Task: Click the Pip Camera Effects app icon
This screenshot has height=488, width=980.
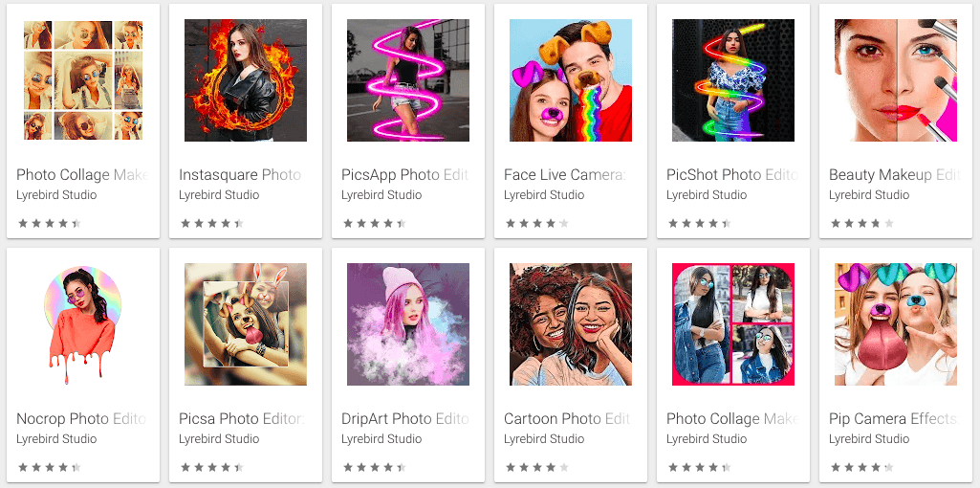Action: coord(896,324)
